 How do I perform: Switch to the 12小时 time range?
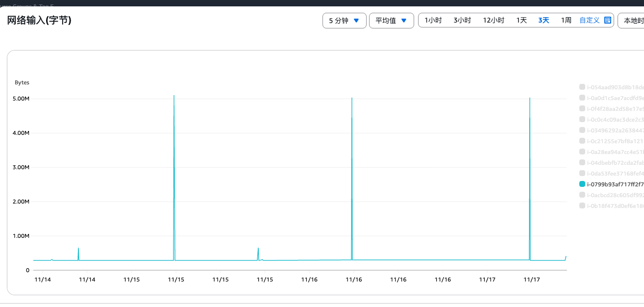(493, 21)
